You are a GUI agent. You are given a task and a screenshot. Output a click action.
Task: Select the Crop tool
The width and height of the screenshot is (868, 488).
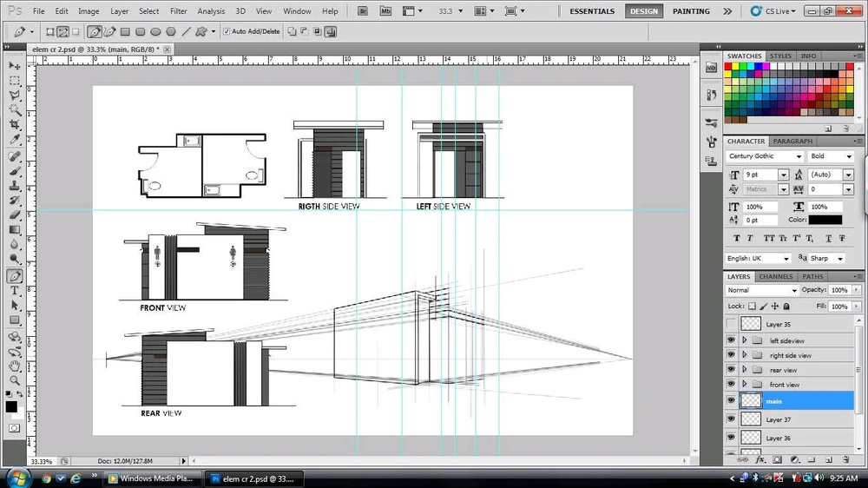click(x=15, y=125)
